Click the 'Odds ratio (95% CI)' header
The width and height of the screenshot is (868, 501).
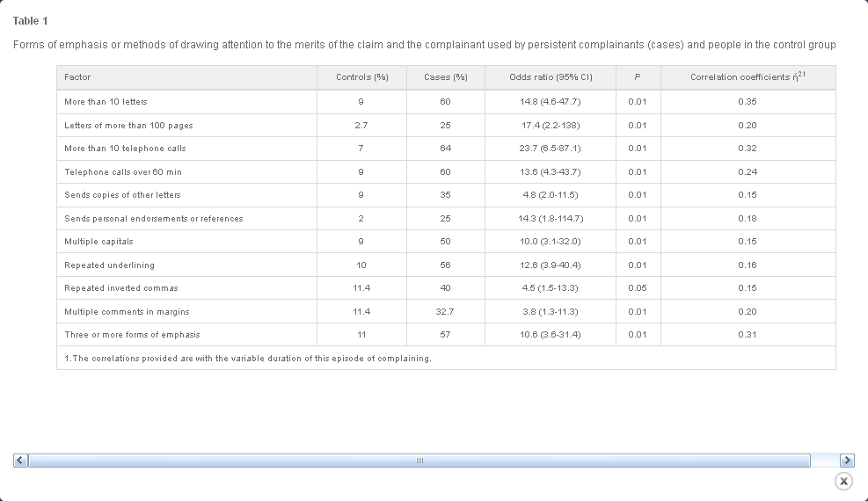click(x=551, y=77)
